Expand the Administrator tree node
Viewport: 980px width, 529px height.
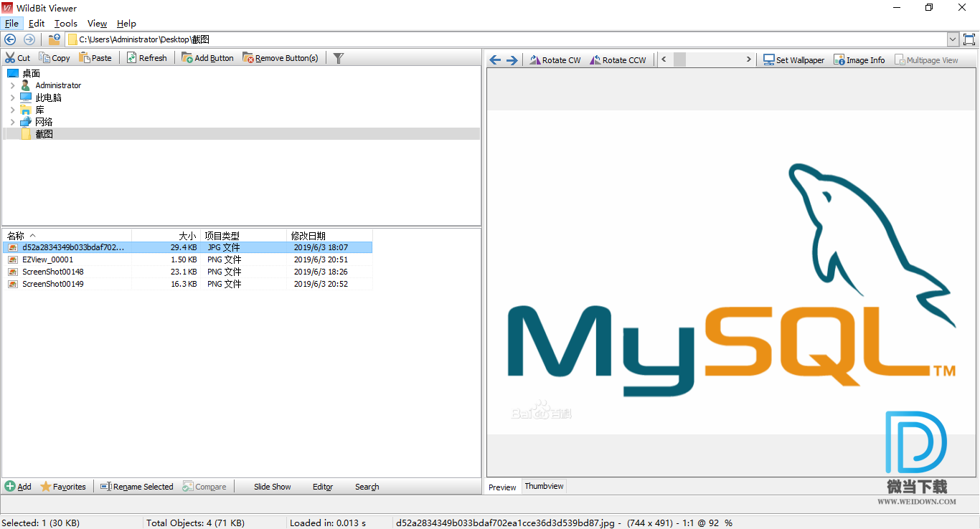coord(12,85)
